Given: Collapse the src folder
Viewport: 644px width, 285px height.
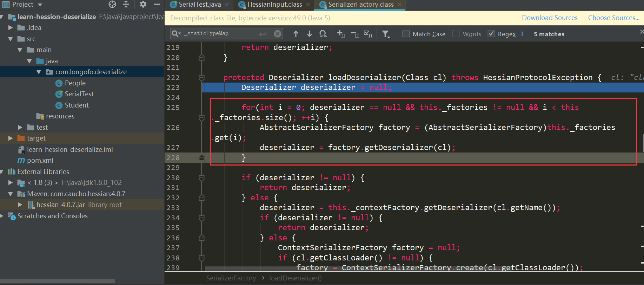Looking at the screenshot, I should click(x=11, y=39).
